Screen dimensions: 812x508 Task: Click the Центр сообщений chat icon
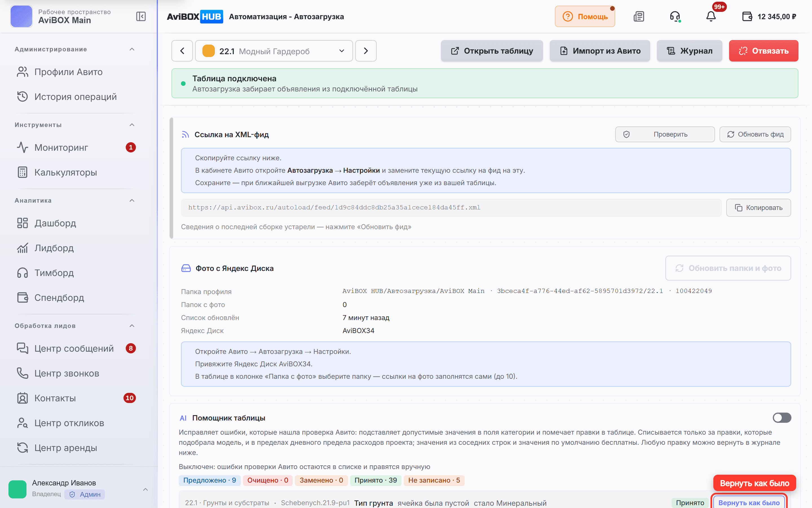pos(23,349)
